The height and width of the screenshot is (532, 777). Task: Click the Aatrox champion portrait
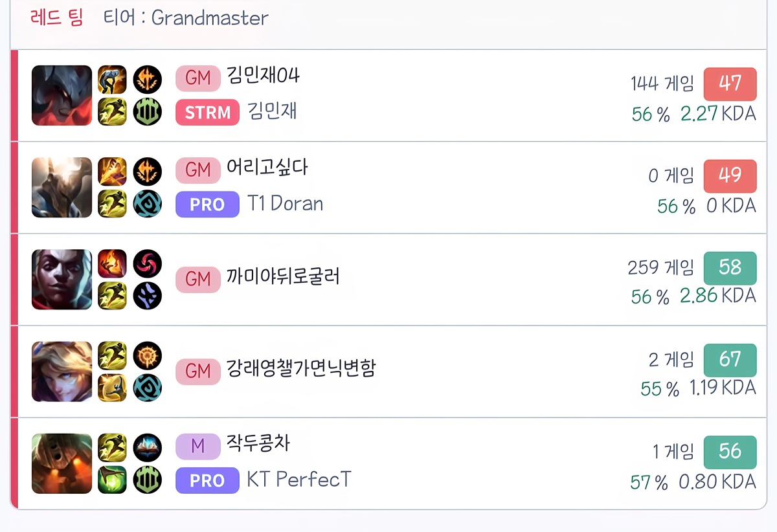coord(62,95)
